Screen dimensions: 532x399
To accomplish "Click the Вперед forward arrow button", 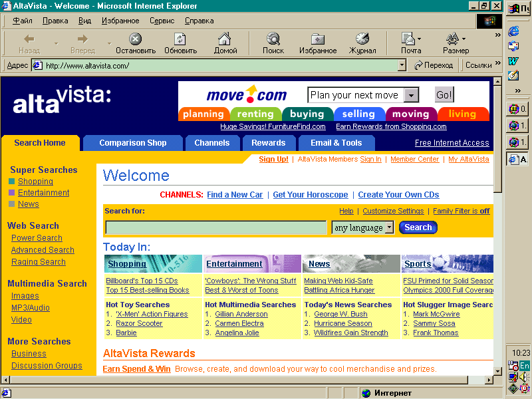I will [82, 43].
